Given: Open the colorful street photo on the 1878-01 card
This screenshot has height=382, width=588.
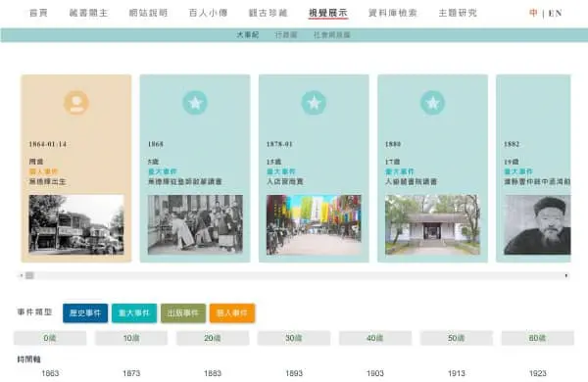Looking at the screenshot, I should click(x=314, y=224).
